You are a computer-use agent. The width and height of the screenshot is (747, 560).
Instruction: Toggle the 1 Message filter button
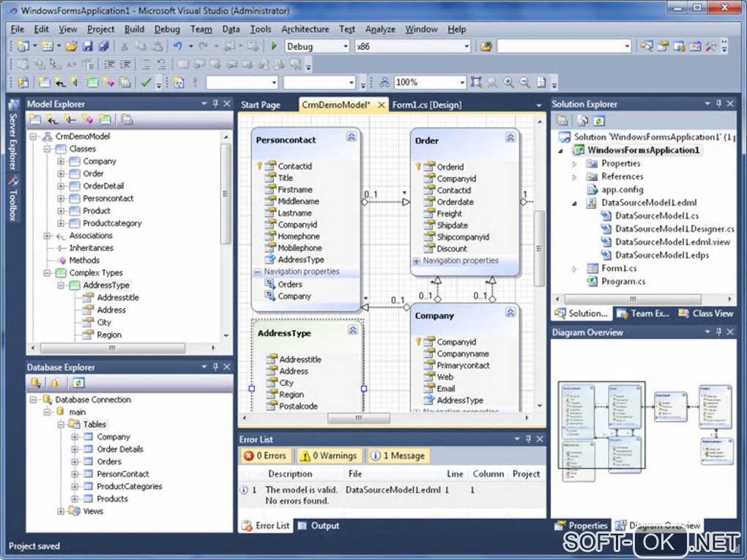(398, 456)
